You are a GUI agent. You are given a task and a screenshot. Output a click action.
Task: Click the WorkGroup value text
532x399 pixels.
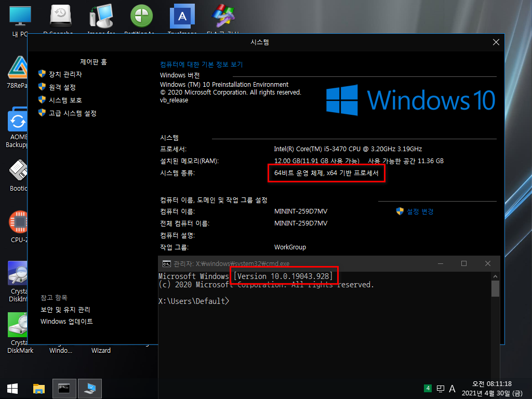coord(290,247)
